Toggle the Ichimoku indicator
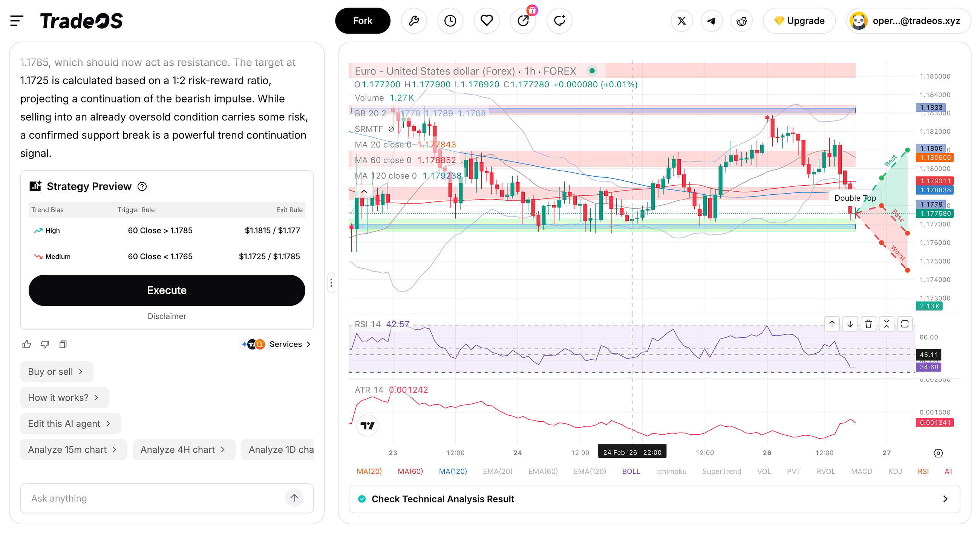Viewport: 980px width, 534px height. click(671, 471)
